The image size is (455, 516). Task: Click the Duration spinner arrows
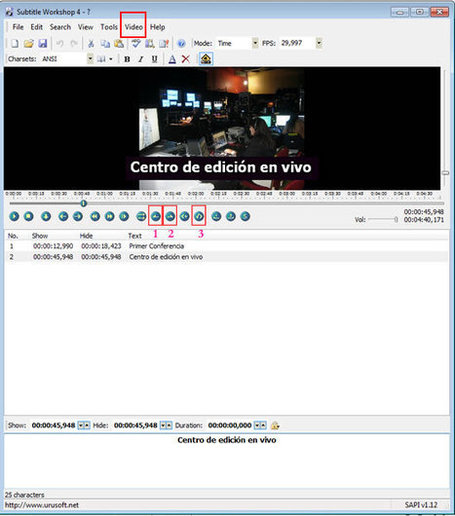[x=260, y=425]
